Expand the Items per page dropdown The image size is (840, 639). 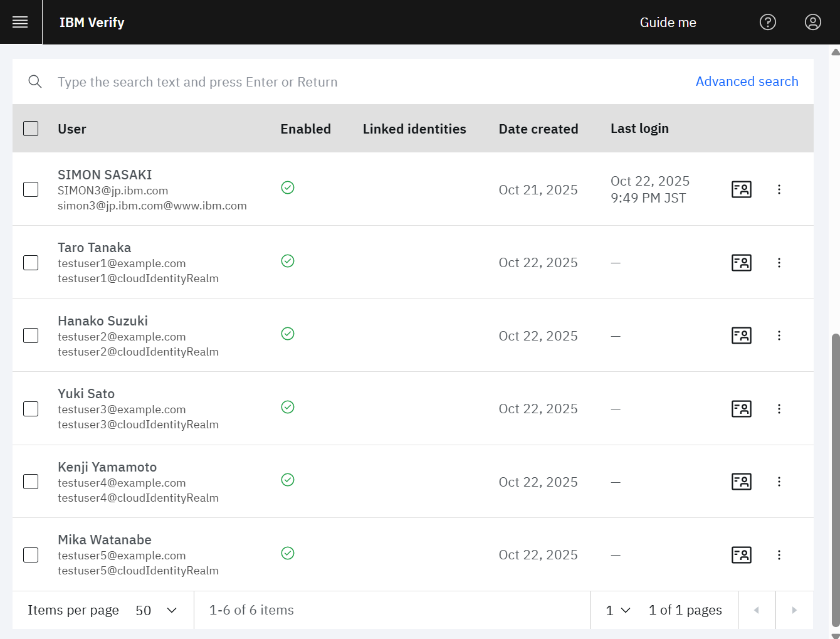[x=157, y=610]
